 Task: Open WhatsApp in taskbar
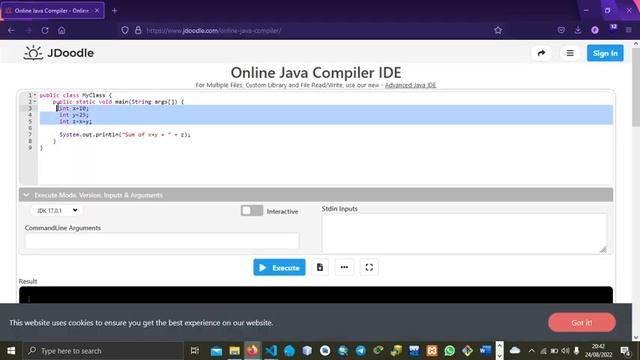coord(450,351)
